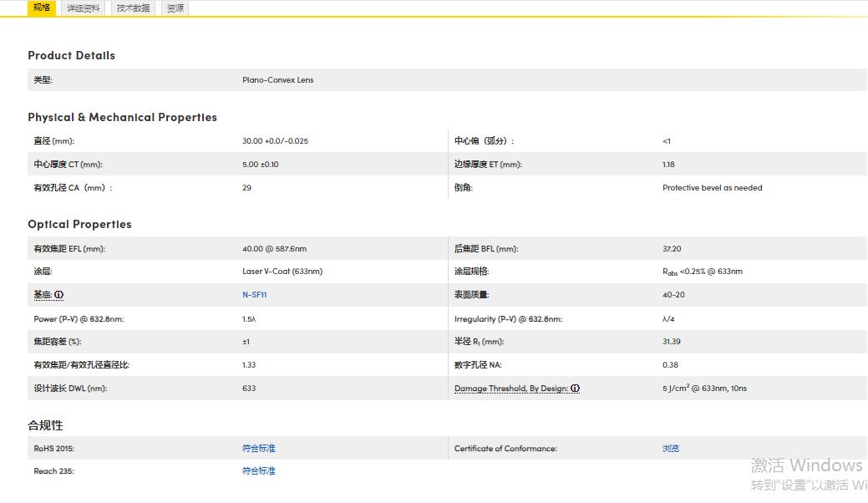Open the N-SF11 substrate link
Viewport: 868px width, 503px height.
[x=254, y=295]
